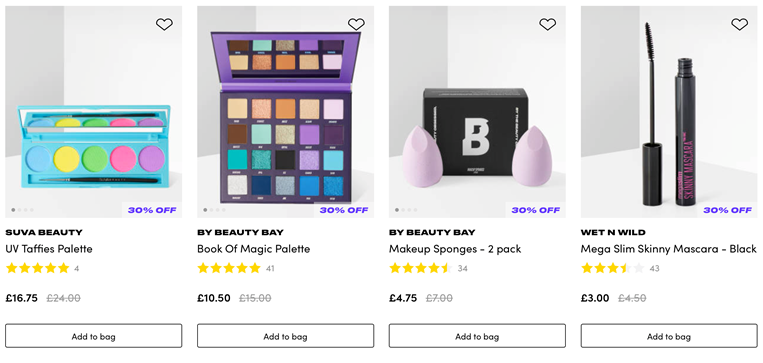Add Makeup Sponges 2 pack to bag

[x=477, y=336]
